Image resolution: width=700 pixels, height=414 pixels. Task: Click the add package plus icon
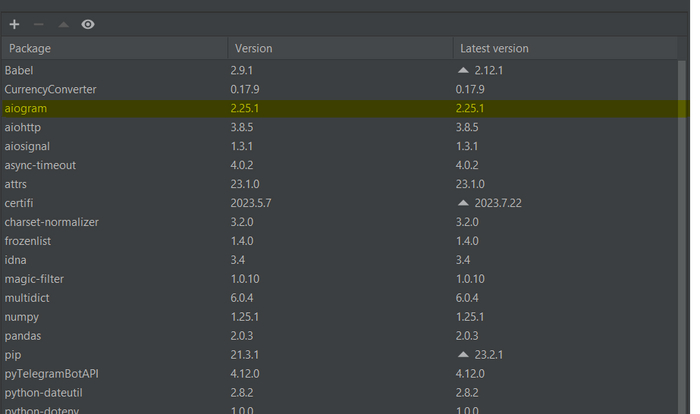14,24
